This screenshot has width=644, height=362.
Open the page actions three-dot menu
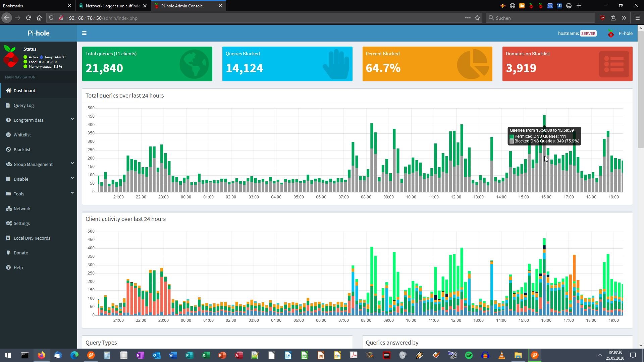[468, 18]
